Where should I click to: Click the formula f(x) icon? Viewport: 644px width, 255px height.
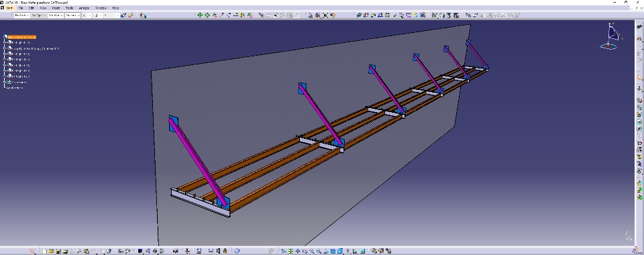pyautogui.click(x=121, y=251)
